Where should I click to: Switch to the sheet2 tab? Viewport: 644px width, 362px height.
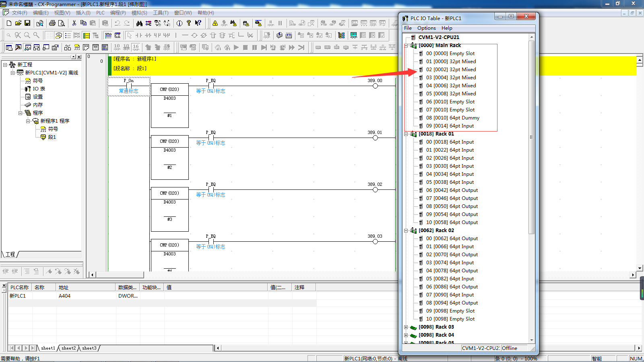pyautogui.click(x=68, y=348)
